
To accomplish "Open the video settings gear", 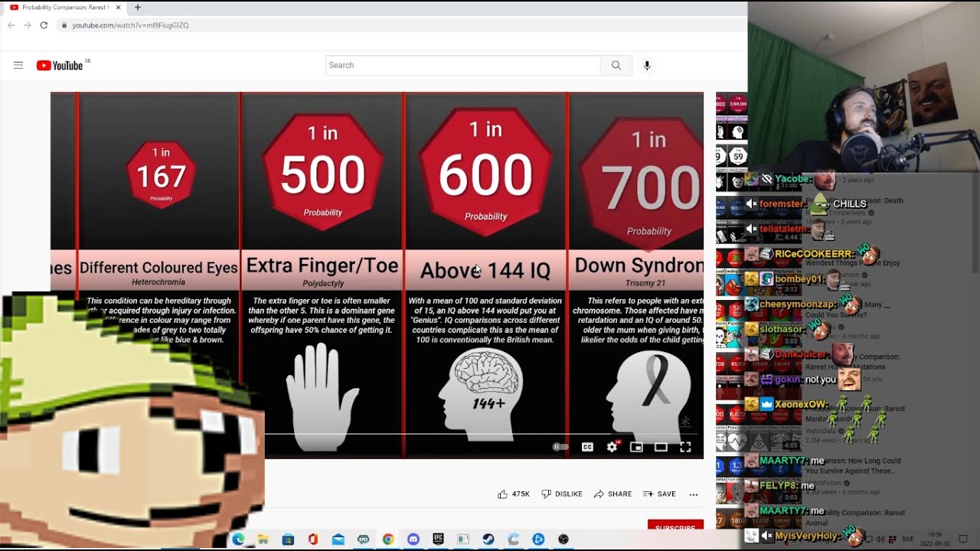I will tap(612, 447).
